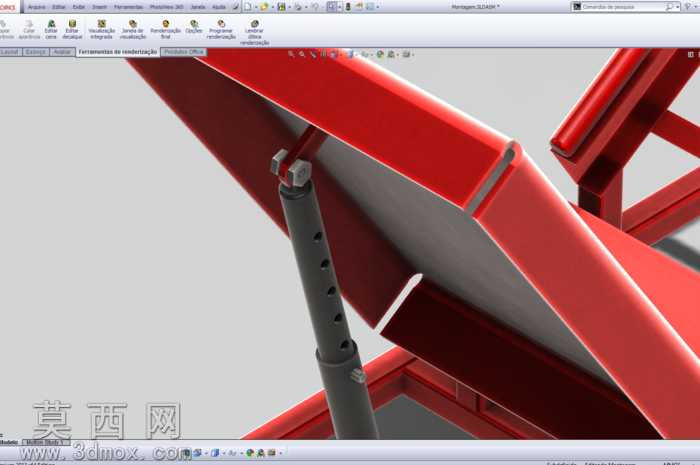Open the Janela de visualização preview

[133, 29]
